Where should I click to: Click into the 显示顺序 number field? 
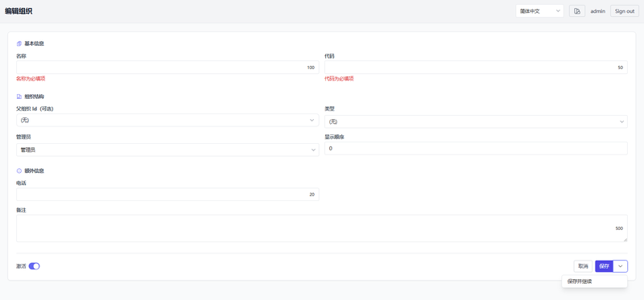pos(476,148)
